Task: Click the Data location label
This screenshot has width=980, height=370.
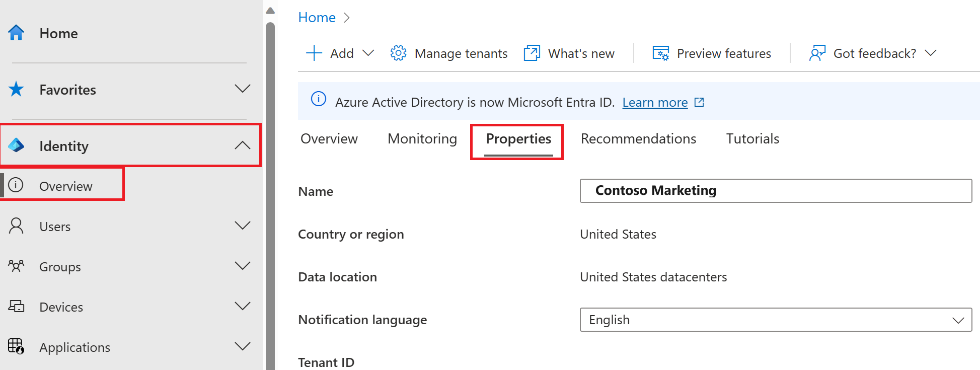Action: click(337, 277)
